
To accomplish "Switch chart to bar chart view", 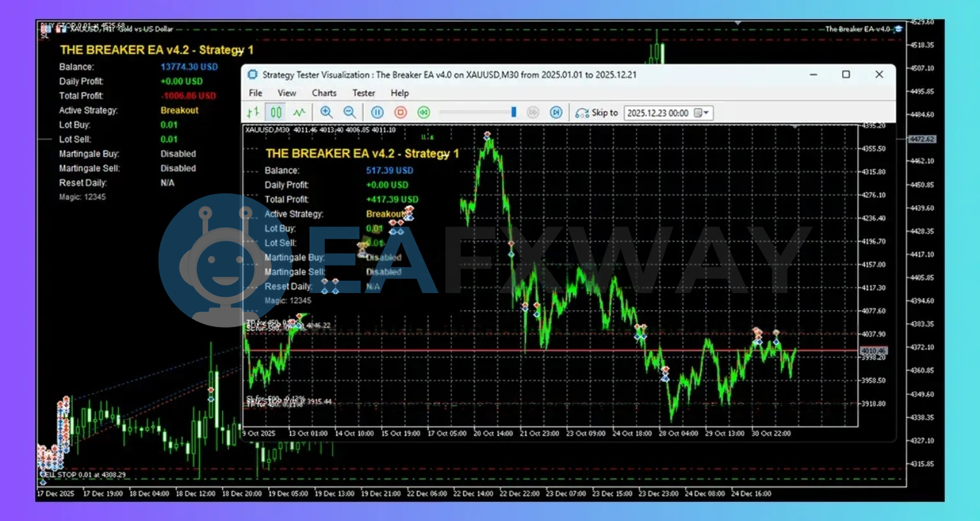I will (x=253, y=112).
